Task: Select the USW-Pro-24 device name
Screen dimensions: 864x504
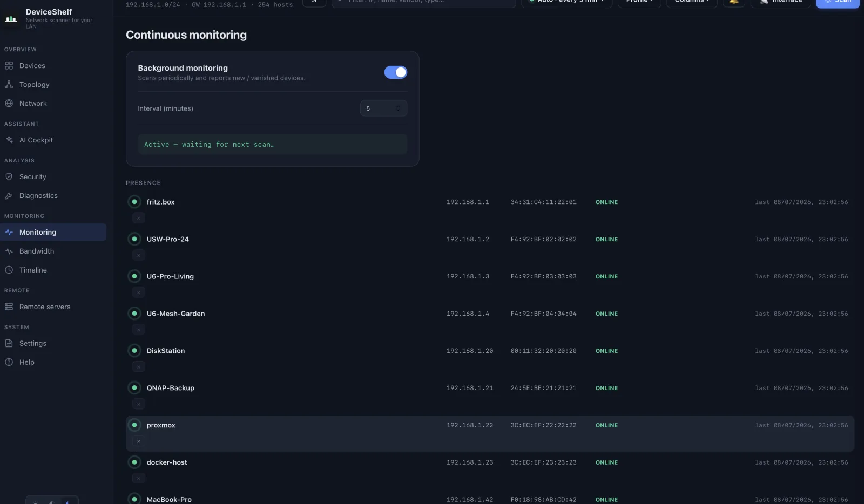Action: coord(168,239)
